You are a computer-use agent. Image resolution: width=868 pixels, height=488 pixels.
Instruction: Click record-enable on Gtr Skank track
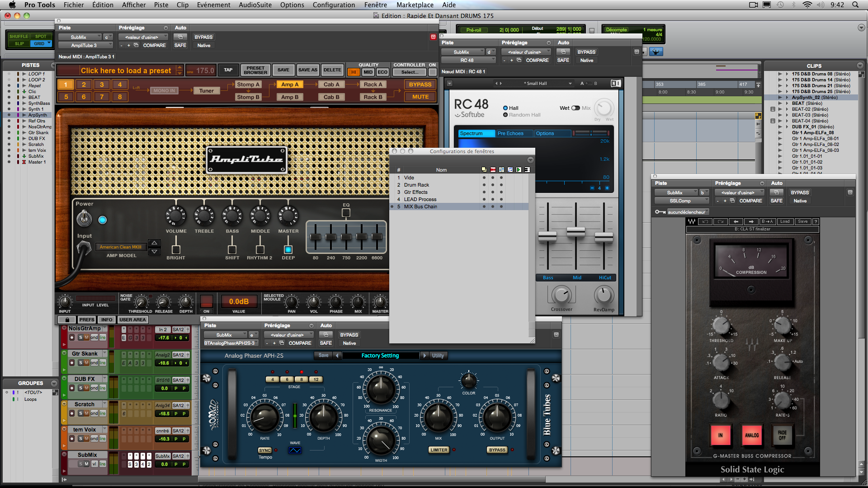pyautogui.click(x=72, y=363)
